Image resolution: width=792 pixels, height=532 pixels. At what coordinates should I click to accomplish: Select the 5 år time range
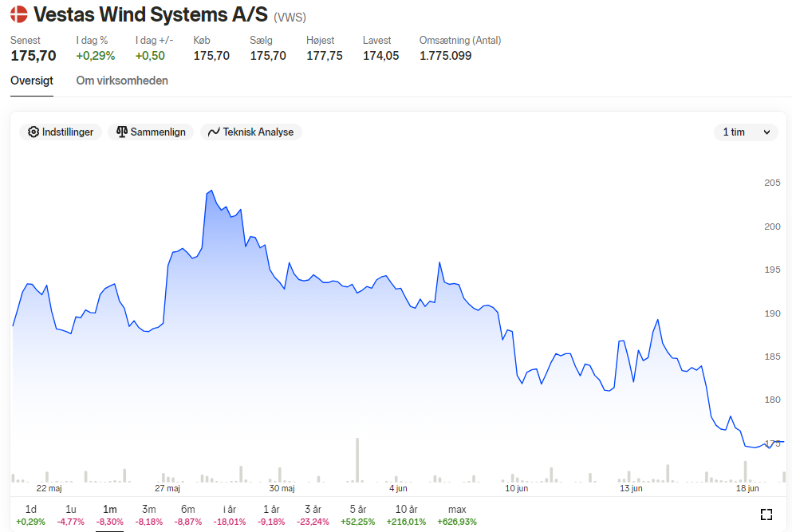point(357,514)
